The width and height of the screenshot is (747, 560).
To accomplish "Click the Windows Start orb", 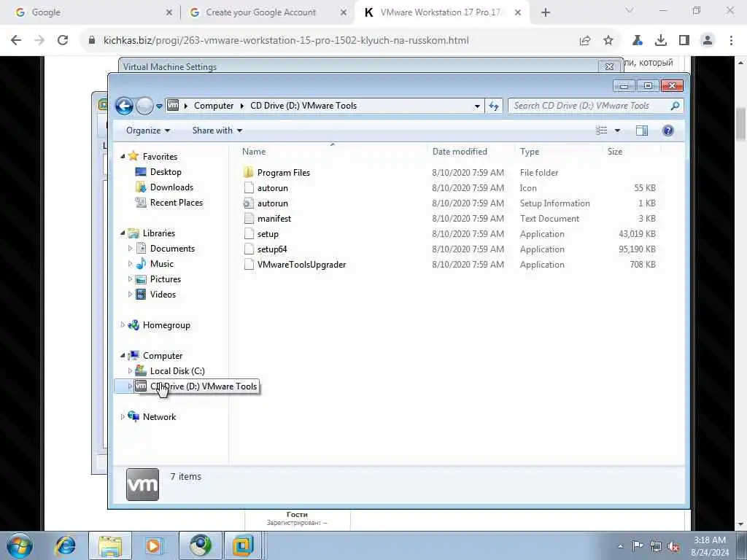I will point(20,545).
